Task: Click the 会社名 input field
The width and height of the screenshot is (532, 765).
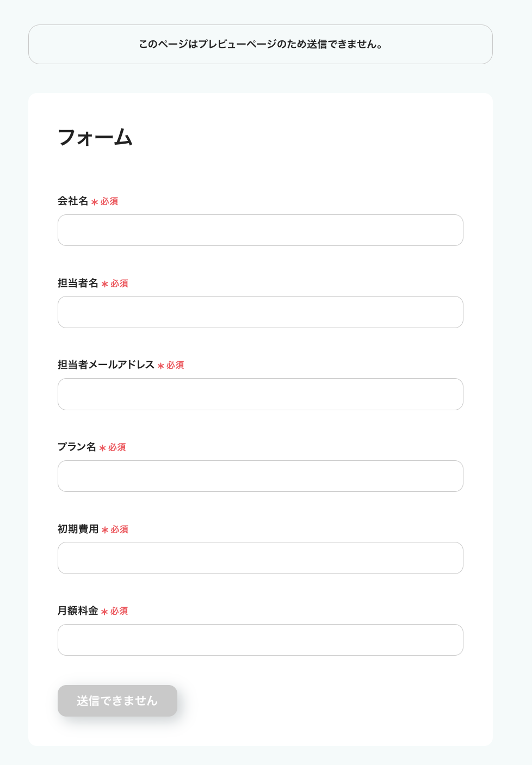Action: pyautogui.click(x=260, y=230)
